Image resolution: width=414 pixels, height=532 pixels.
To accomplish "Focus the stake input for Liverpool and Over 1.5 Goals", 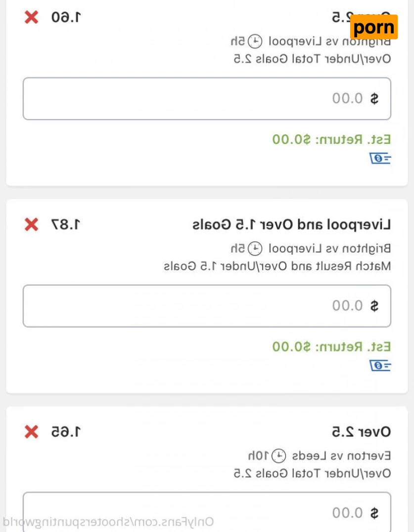I will [x=207, y=306].
